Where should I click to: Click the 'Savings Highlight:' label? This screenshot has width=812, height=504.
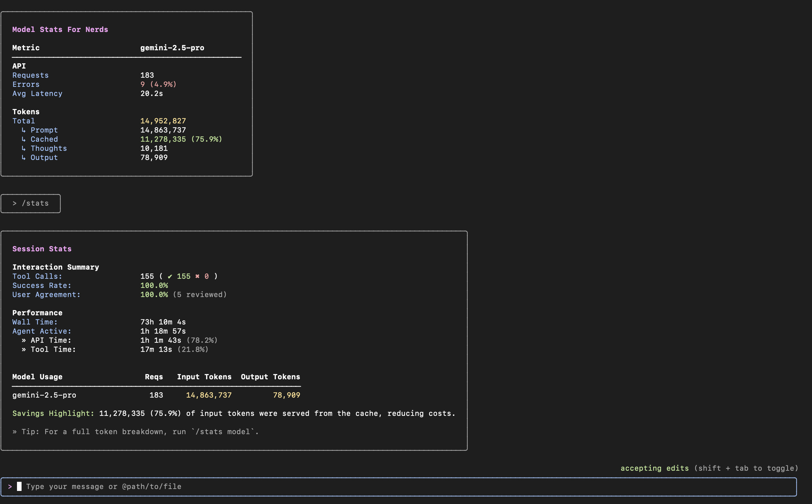click(53, 414)
